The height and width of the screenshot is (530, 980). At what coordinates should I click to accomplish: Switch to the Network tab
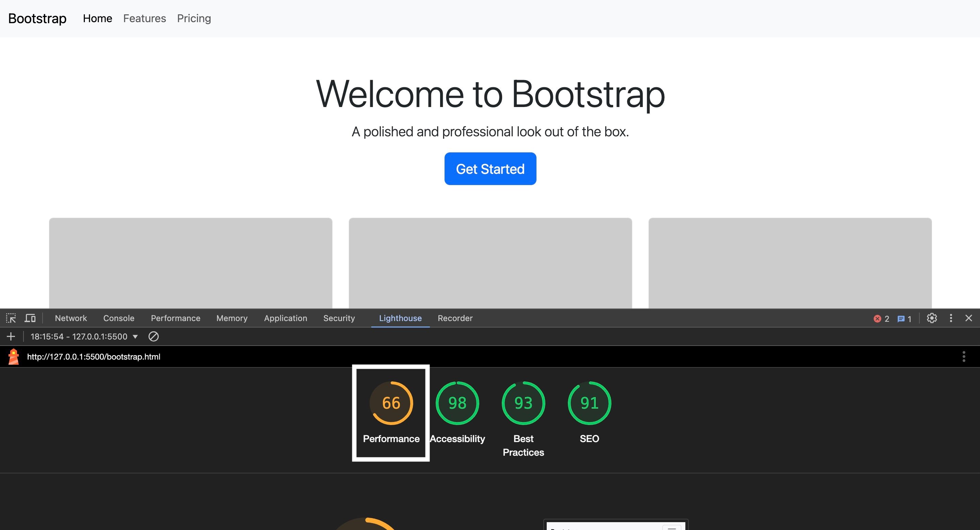(x=71, y=318)
